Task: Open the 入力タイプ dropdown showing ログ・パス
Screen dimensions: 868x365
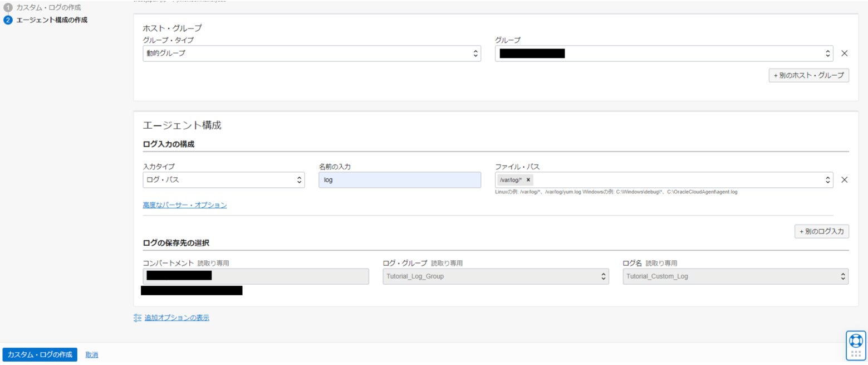Action: click(224, 180)
